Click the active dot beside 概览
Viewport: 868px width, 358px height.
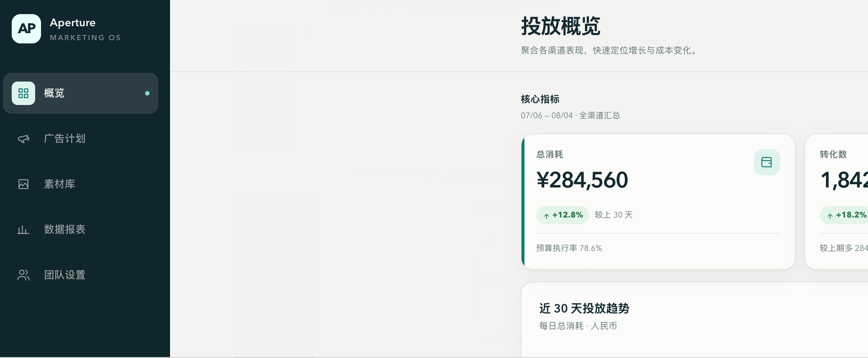(x=147, y=93)
